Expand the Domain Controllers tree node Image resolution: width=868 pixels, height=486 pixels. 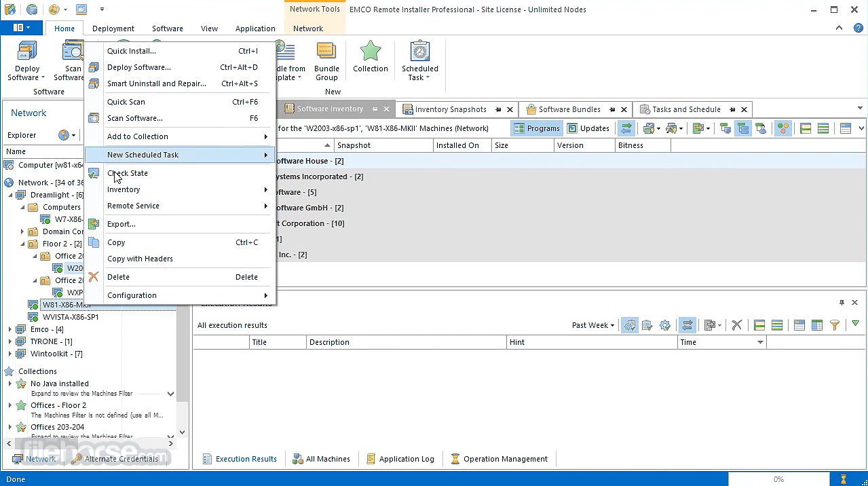pyautogui.click(x=22, y=231)
